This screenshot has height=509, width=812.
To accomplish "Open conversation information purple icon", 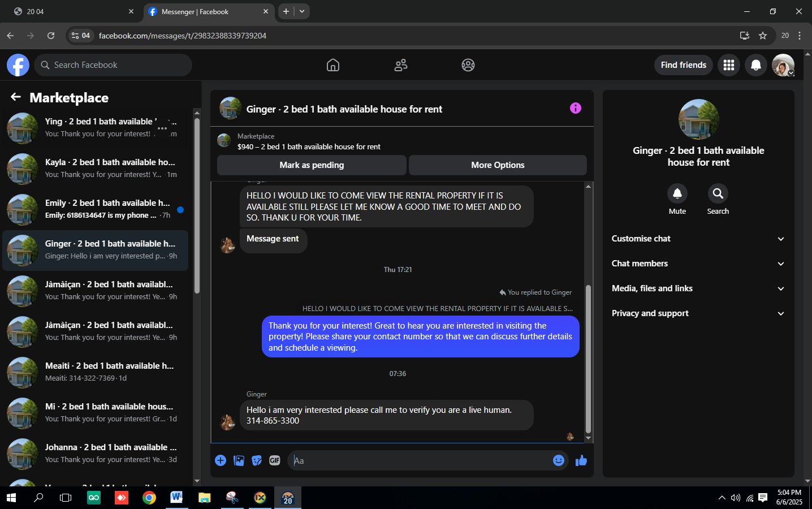I will click(576, 108).
